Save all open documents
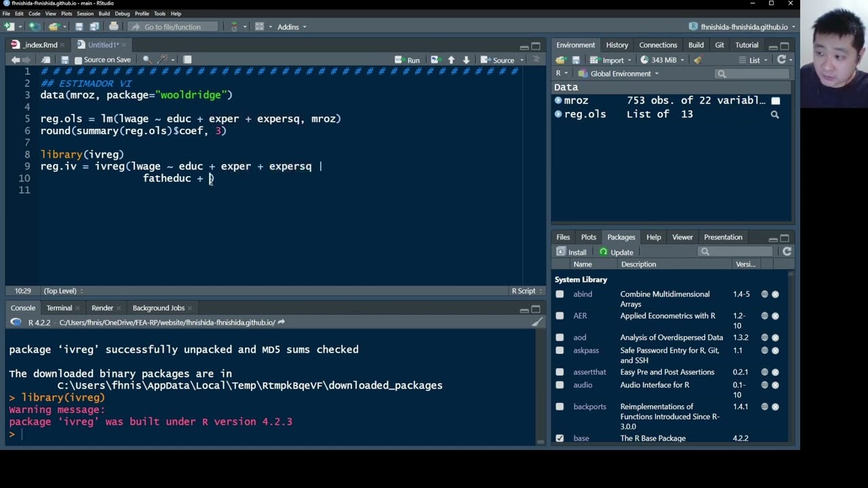The image size is (868, 488). (x=93, y=27)
